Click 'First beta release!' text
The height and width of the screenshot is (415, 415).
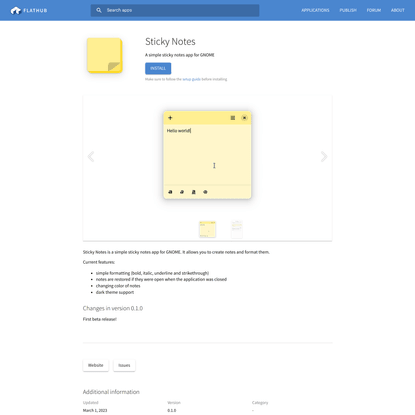click(x=100, y=319)
